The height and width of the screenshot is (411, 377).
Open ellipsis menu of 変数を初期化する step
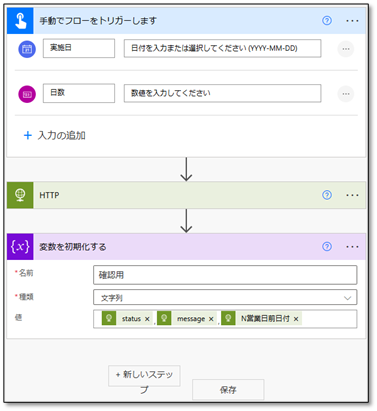pos(352,247)
